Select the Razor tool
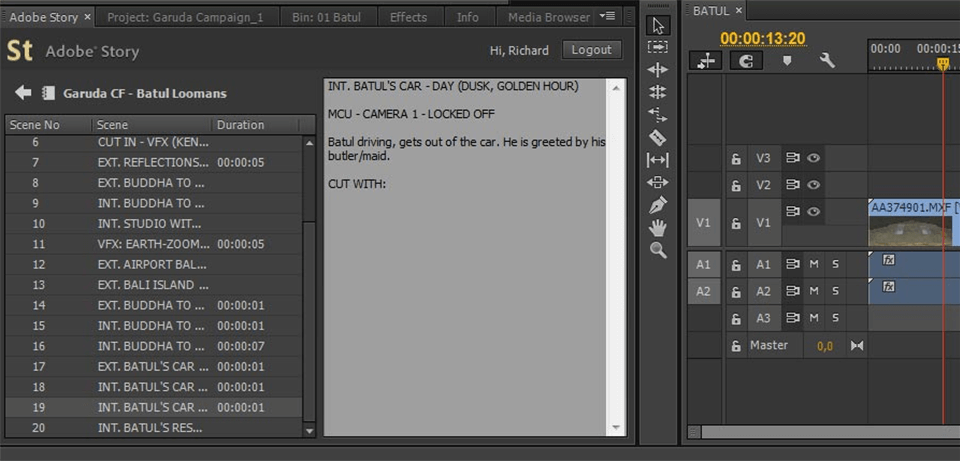This screenshot has width=960, height=461. (658, 137)
